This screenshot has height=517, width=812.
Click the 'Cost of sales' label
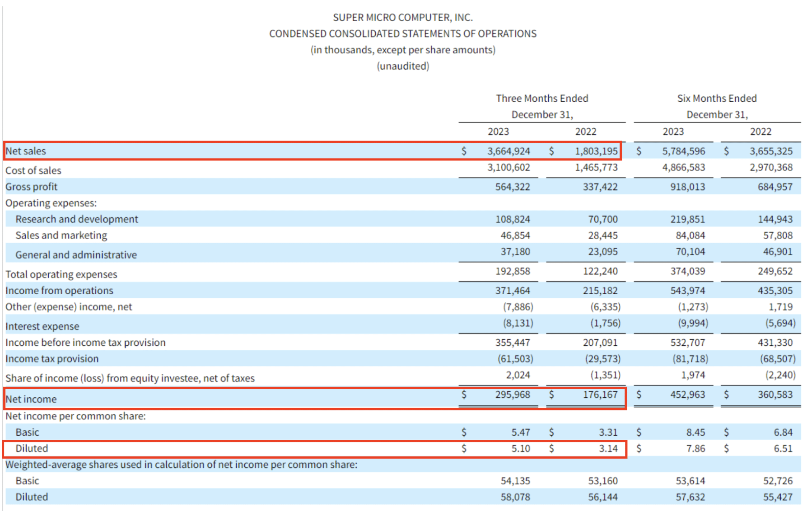click(33, 170)
